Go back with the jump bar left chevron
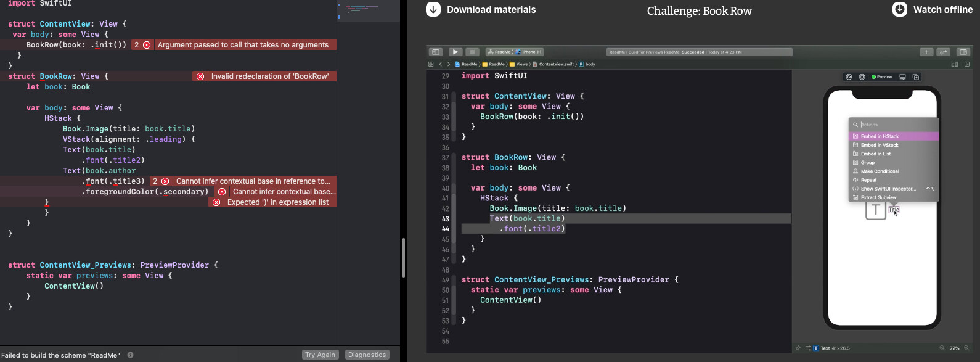 pyautogui.click(x=441, y=64)
